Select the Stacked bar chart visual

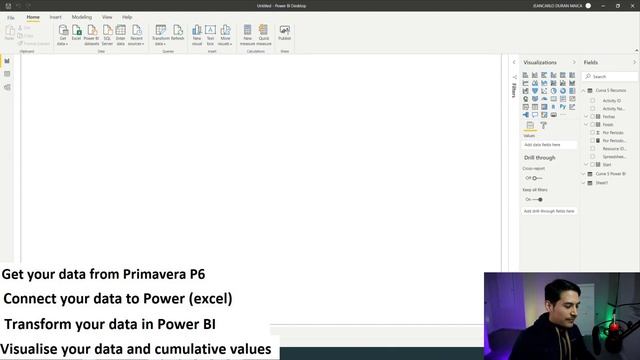[x=526, y=75]
